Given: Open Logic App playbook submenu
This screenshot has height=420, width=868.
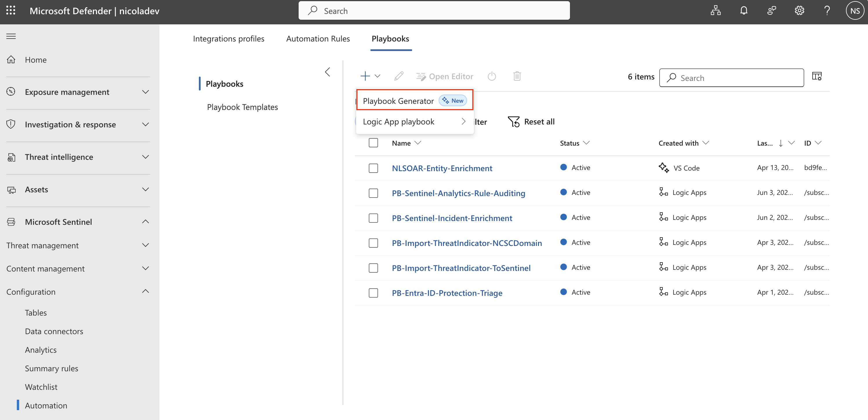Looking at the screenshot, I should pyautogui.click(x=415, y=121).
